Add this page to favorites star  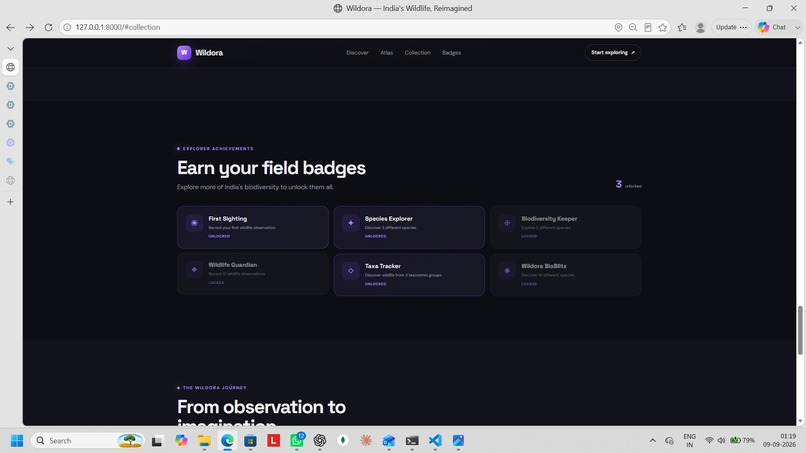click(663, 27)
